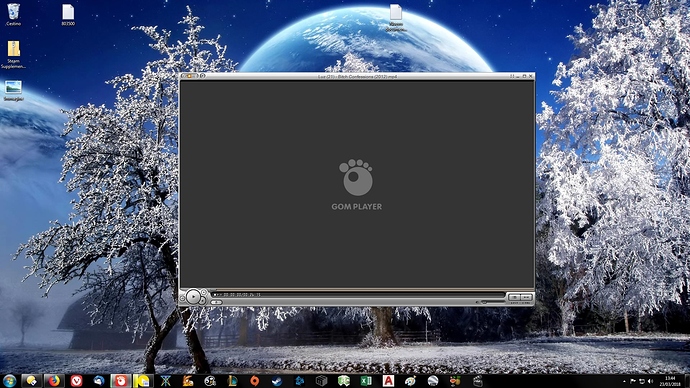Open the playlist button at bottom right
The width and height of the screenshot is (690, 388).
[526, 297]
